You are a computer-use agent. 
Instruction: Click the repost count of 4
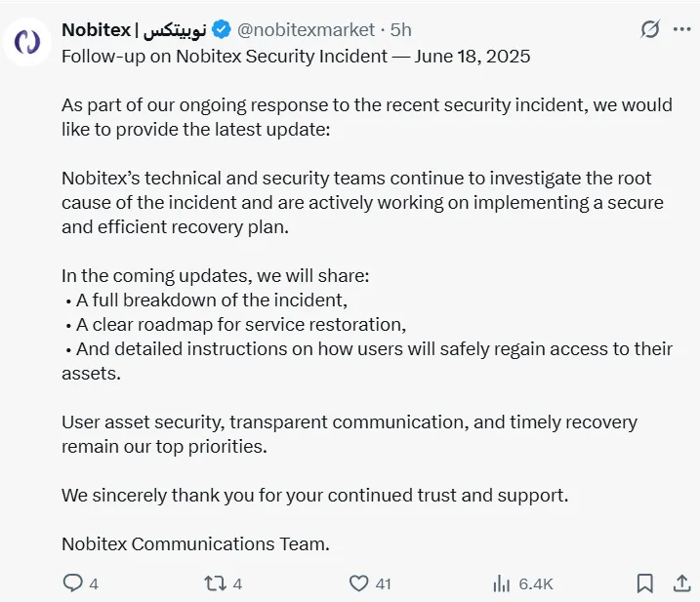[237, 584]
